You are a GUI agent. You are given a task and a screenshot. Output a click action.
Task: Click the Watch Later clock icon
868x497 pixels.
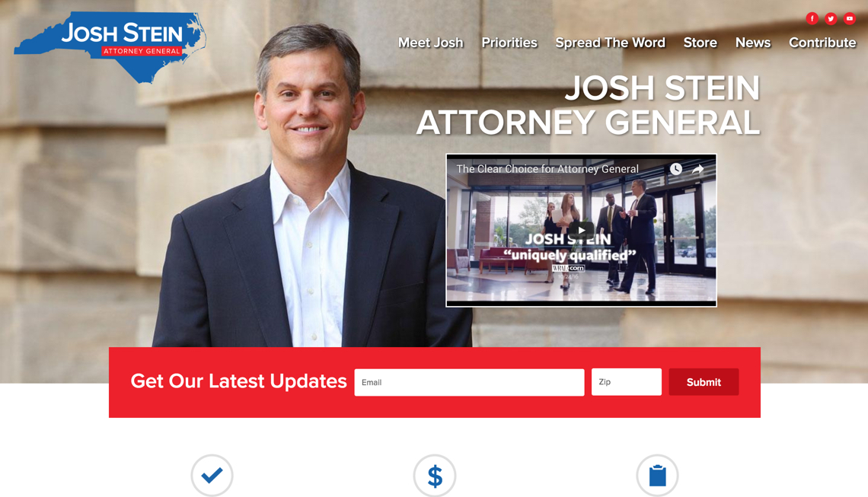click(676, 169)
